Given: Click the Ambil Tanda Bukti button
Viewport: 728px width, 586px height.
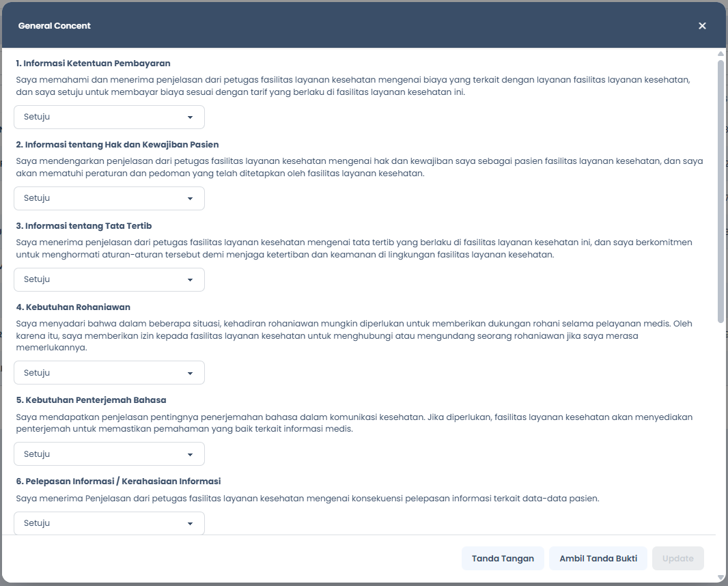Looking at the screenshot, I should click(598, 559).
